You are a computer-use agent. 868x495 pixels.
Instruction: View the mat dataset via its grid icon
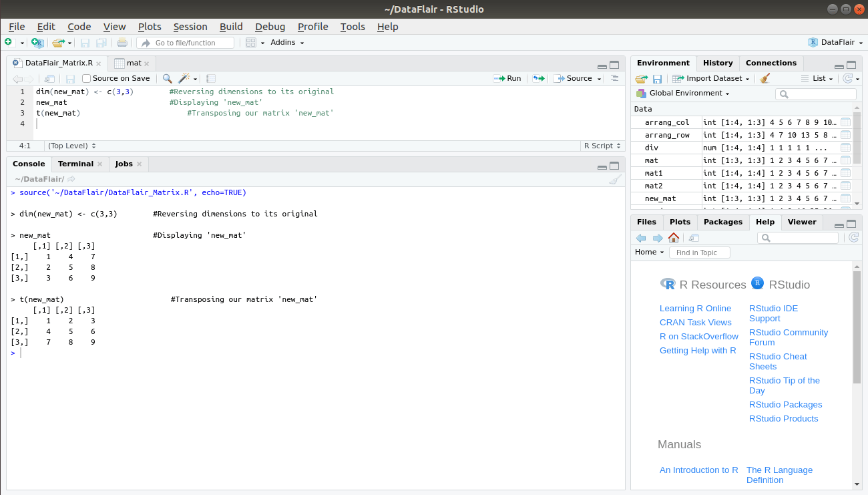point(845,160)
